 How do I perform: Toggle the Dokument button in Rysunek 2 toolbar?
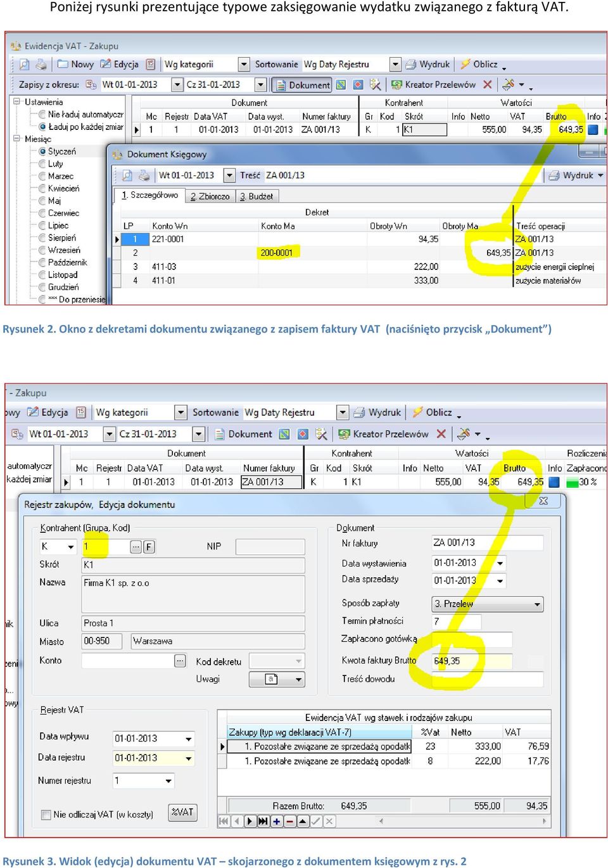(x=302, y=84)
